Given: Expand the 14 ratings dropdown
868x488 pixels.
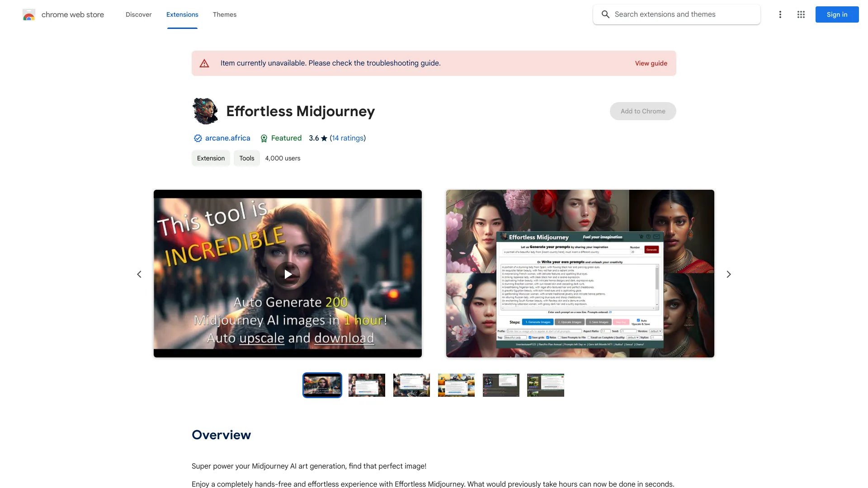Looking at the screenshot, I should point(348,138).
